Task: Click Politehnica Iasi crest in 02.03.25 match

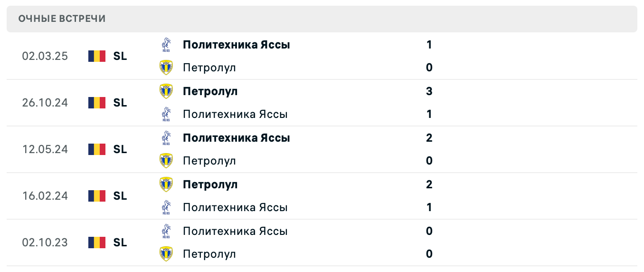Action: pyautogui.click(x=166, y=45)
